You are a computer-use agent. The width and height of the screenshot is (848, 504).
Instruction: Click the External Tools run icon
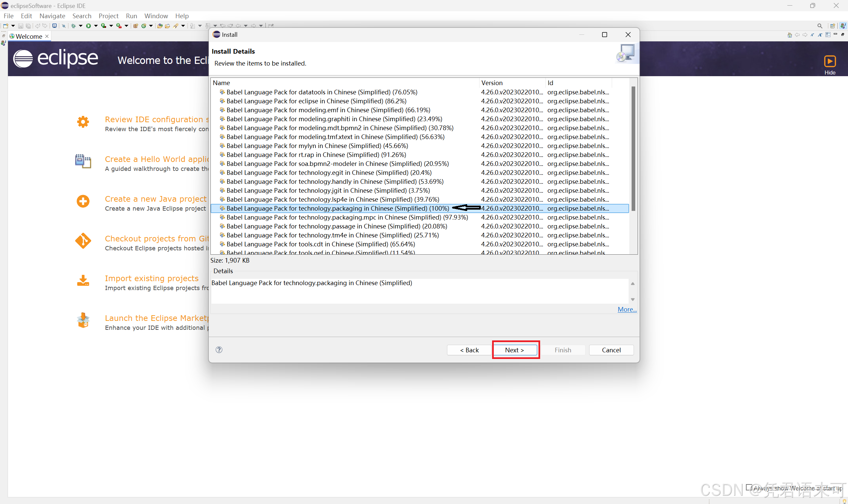coord(119,26)
